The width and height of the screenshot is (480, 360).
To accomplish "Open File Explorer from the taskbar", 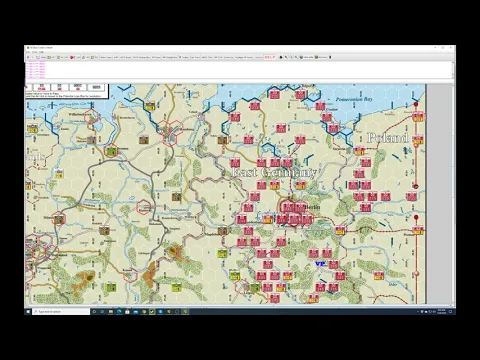I will [111, 311].
